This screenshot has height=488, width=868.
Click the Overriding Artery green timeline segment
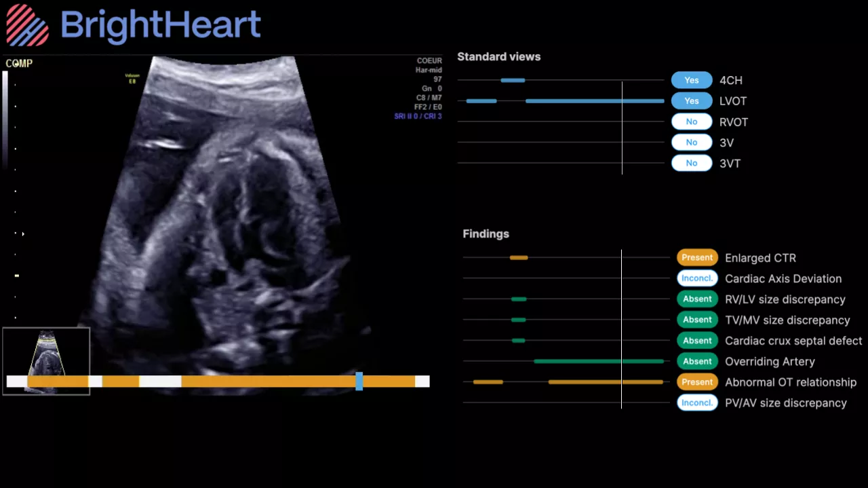point(599,361)
